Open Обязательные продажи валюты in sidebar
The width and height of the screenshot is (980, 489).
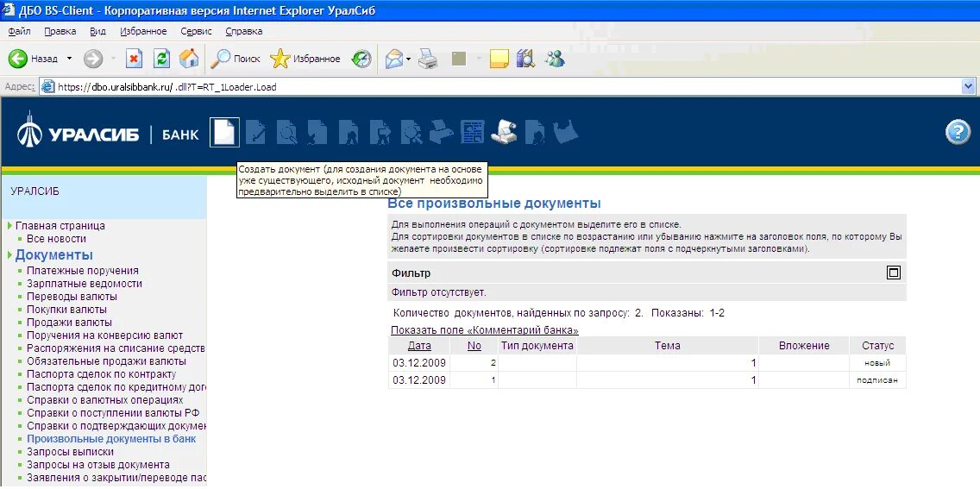click(x=106, y=361)
